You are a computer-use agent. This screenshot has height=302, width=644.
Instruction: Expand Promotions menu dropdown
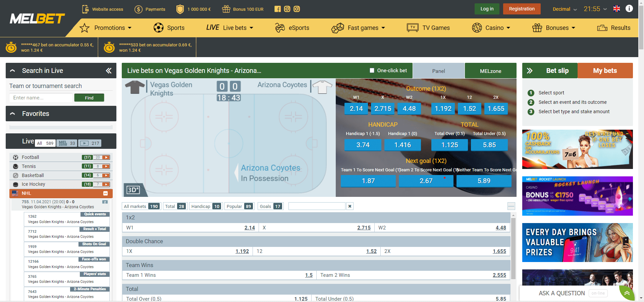(x=130, y=28)
